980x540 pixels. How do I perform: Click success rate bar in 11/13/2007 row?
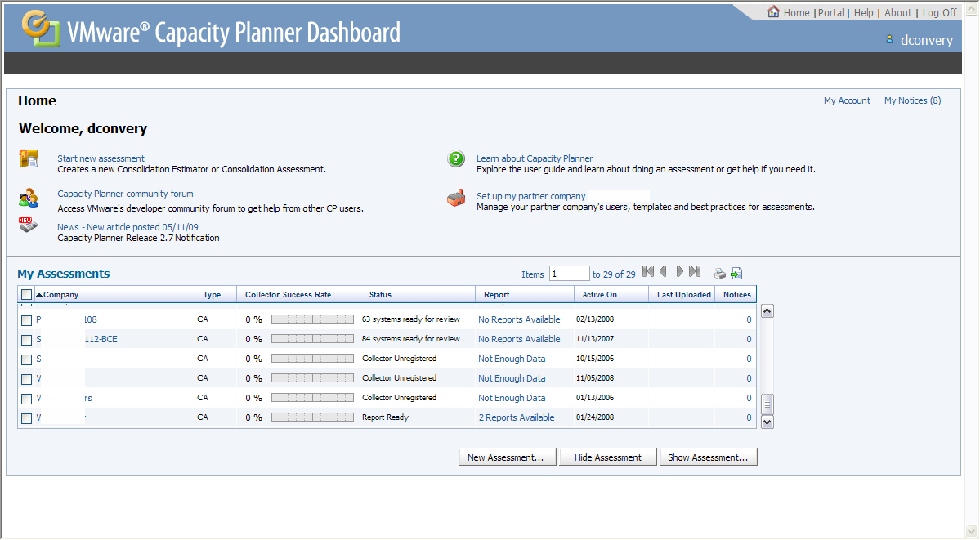point(312,339)
